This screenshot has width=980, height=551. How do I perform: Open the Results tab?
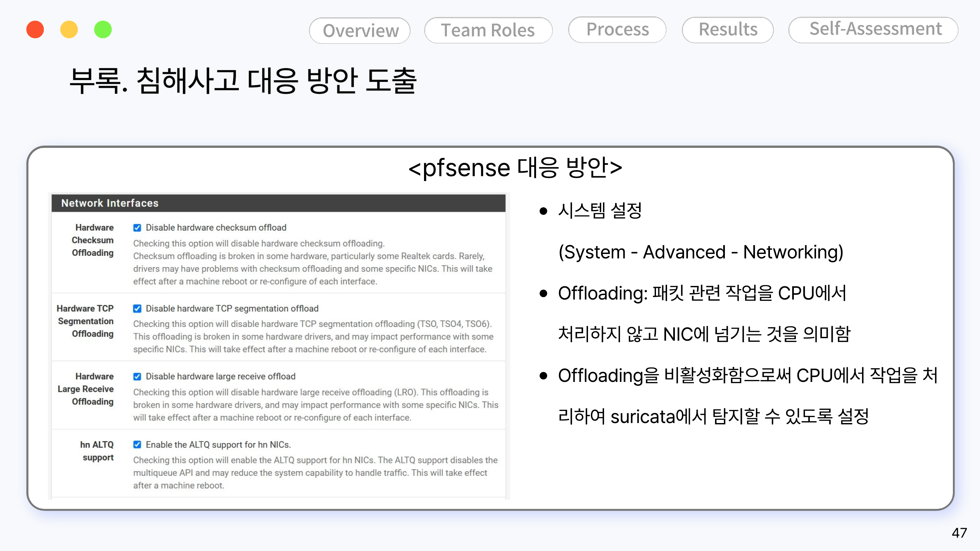[x=727, y=30]
